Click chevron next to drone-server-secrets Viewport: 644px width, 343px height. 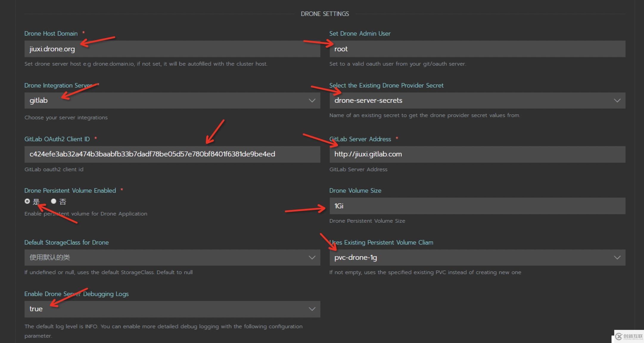617,101
